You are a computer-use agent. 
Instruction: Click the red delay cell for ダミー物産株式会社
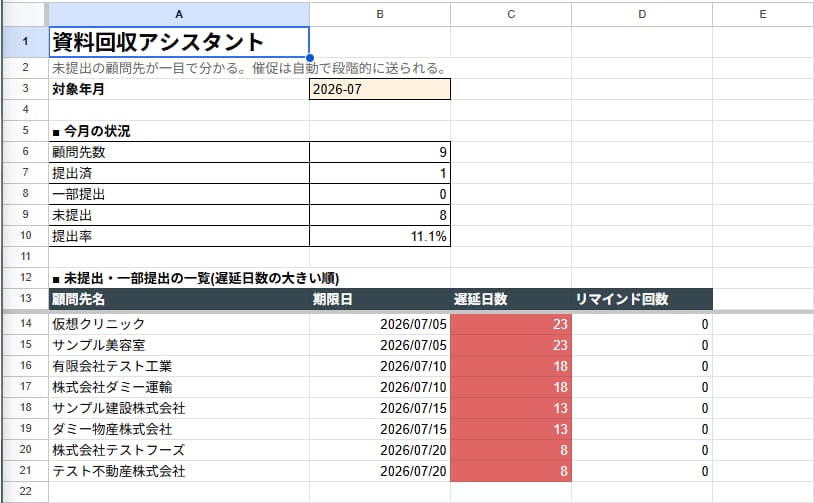pyautogui.click(x=511, y=429)
